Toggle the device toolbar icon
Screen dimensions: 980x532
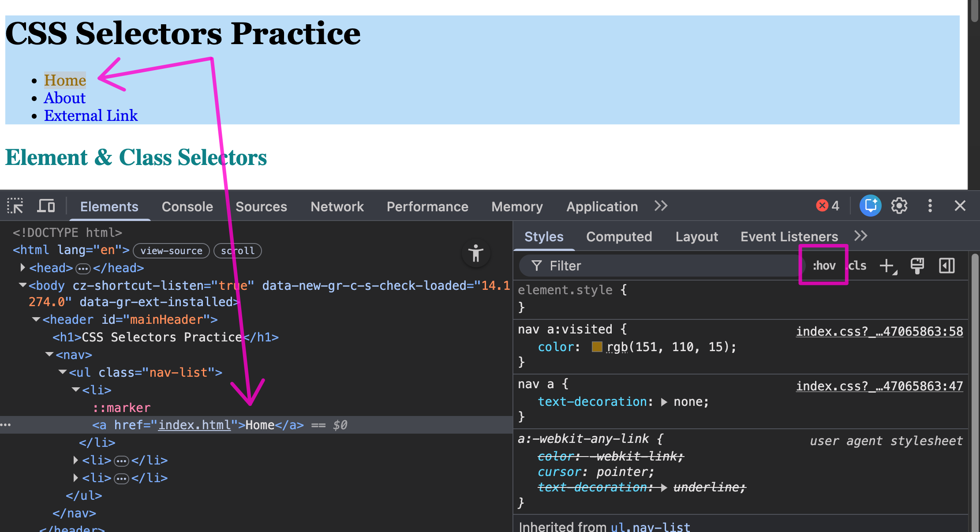coord(46,206)
